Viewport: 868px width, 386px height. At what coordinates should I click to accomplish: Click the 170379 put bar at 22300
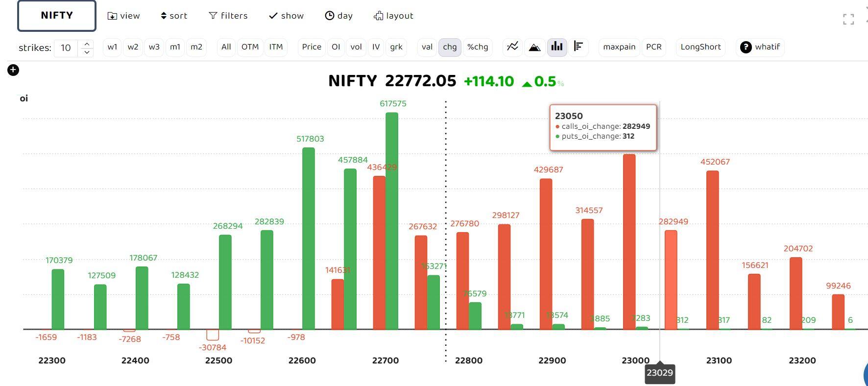58,299
